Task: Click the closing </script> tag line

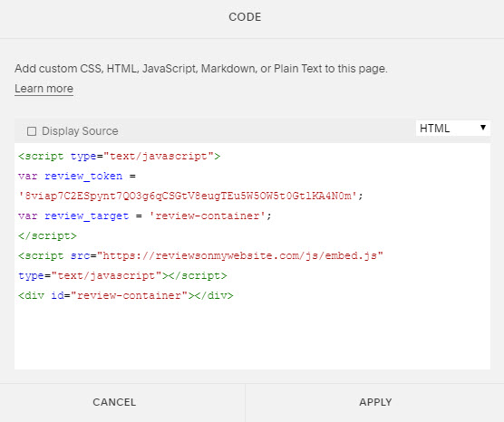Action: pos(47,236)
